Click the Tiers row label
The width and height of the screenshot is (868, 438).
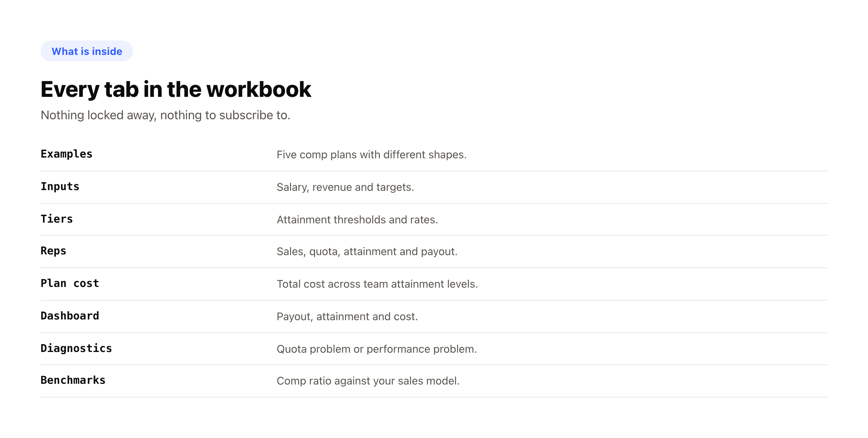pos(57,219)
